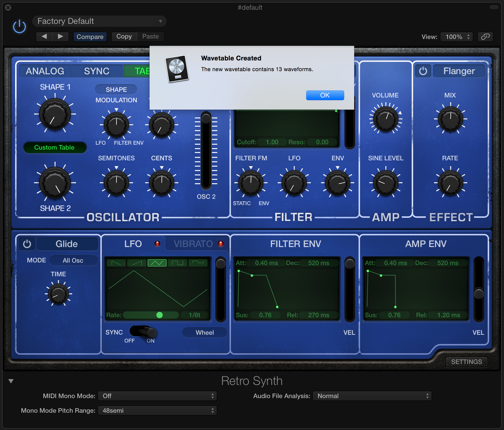Click the link icon next to View
This screenshot has width=504, height=430.
click(x=485, y=37)
